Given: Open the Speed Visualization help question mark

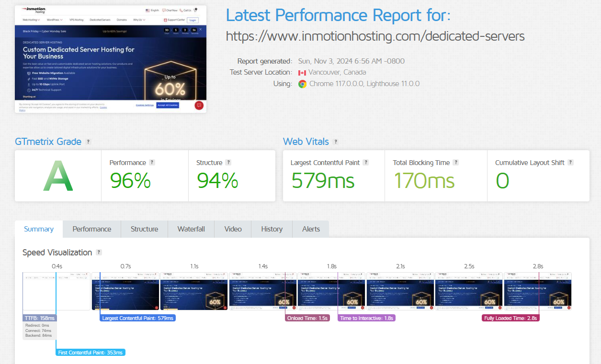Looking at the screenshot, I should click(x=99, y=253).
